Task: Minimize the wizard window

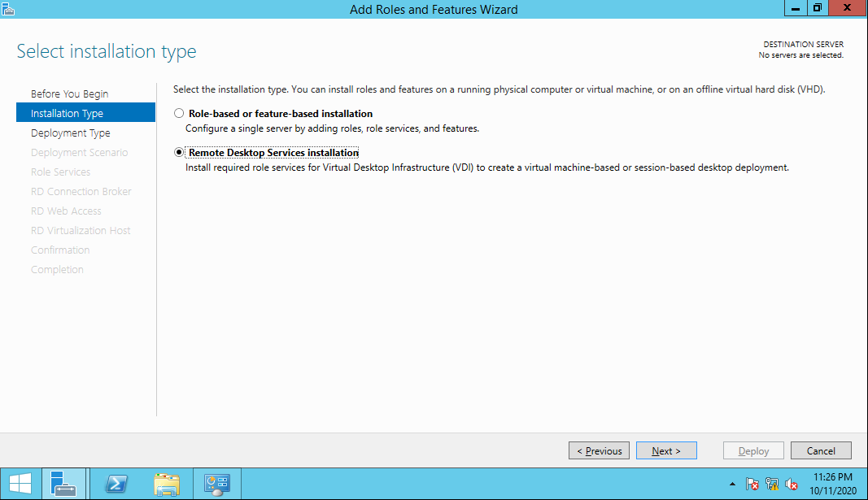Action: pos(795,8)
